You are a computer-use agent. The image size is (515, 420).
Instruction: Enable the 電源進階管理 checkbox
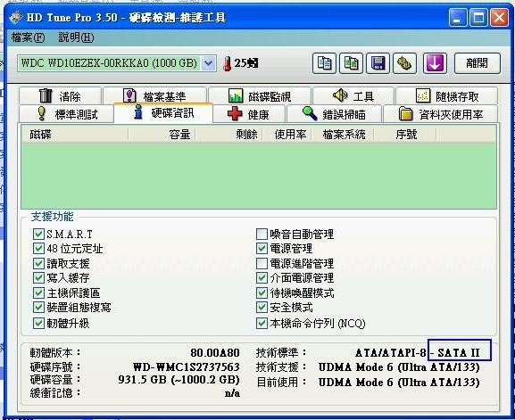click(x=262, y=263)
